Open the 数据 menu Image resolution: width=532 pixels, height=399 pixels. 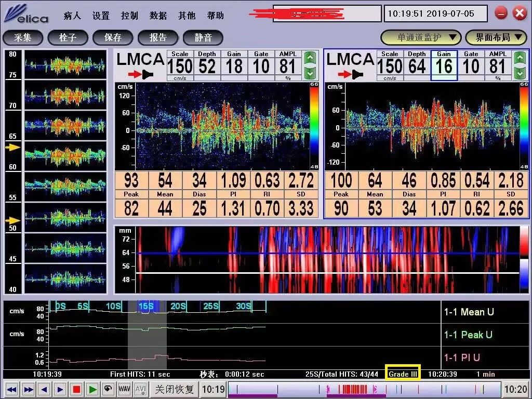point(158,16)
